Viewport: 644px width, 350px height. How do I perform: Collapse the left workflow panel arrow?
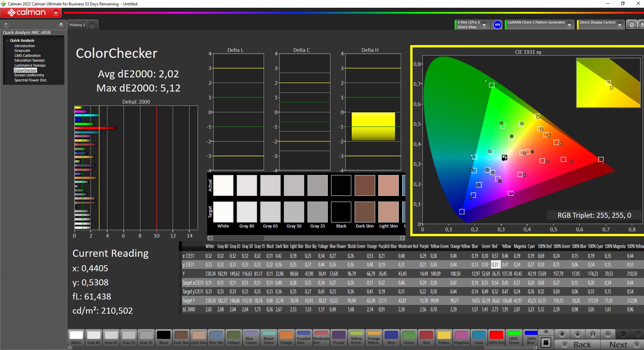[x=61, y=24]
